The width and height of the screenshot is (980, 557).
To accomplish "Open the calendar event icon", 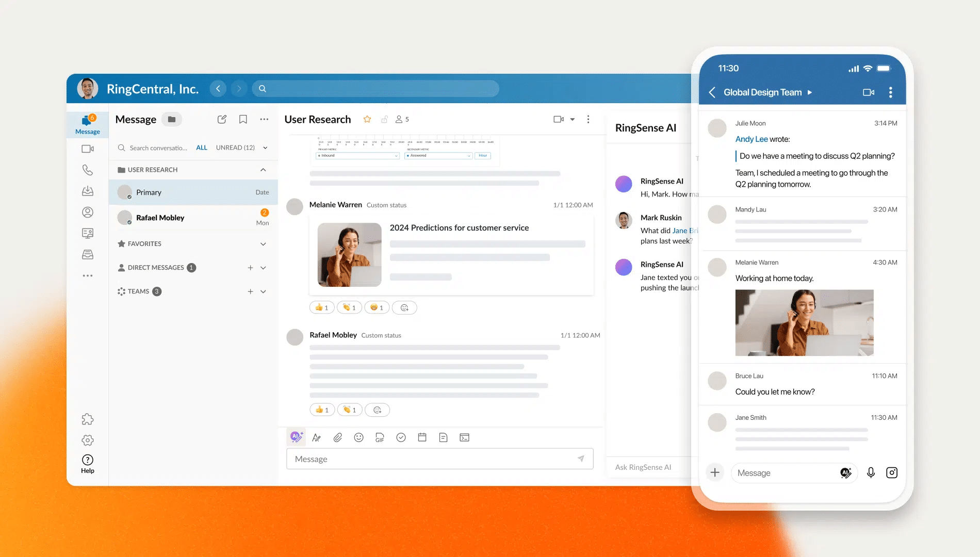I will tap(422, 437).
